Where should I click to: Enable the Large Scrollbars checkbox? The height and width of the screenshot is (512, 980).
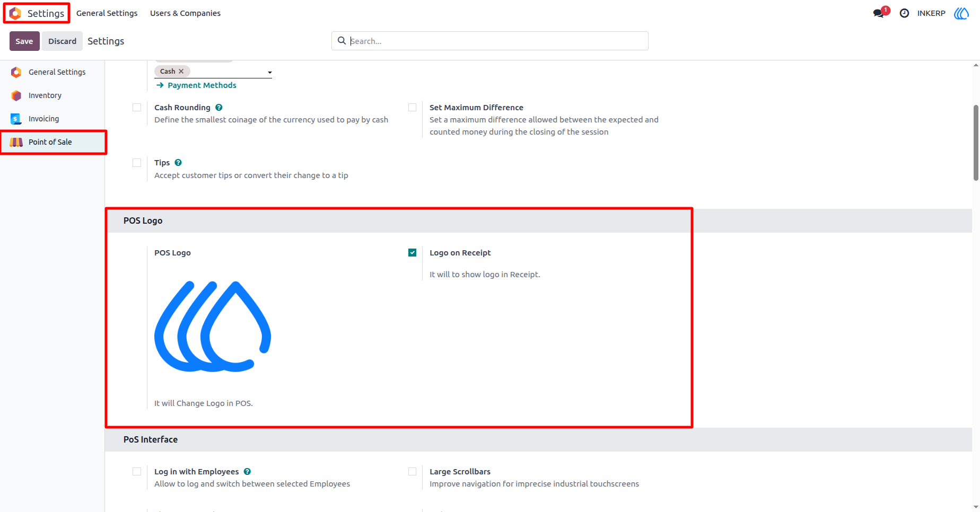(x=412, y=472)
